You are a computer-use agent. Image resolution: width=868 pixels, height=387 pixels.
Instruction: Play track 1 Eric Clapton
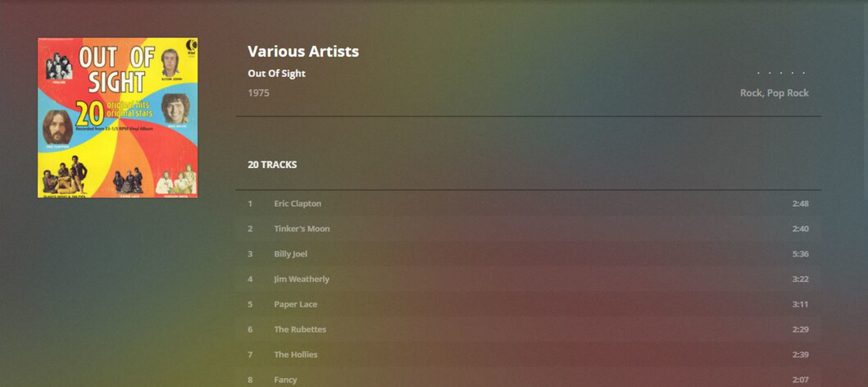click(x=298, y=203)
